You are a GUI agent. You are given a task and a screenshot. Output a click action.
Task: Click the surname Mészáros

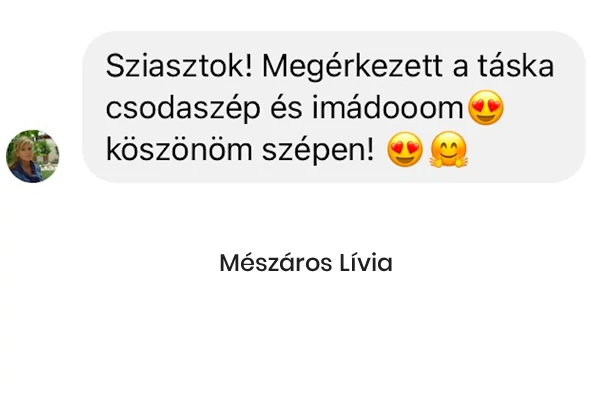tap(276, 263)
